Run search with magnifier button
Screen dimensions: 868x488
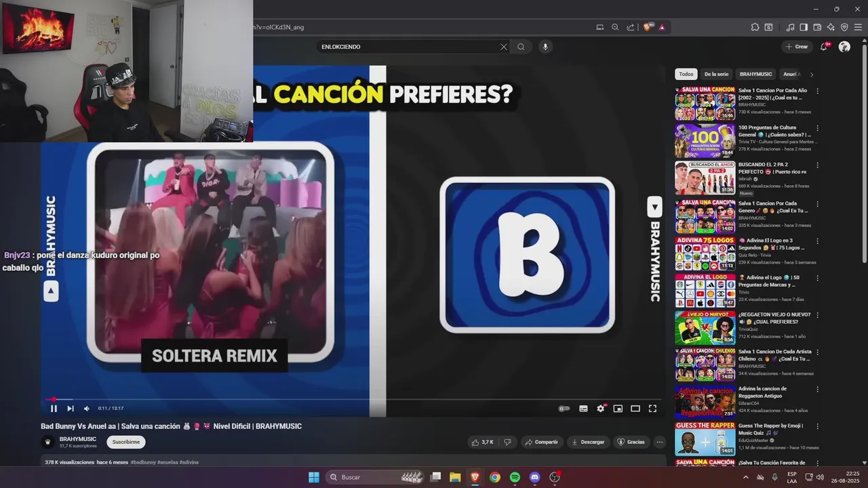[x=521, y=47]
